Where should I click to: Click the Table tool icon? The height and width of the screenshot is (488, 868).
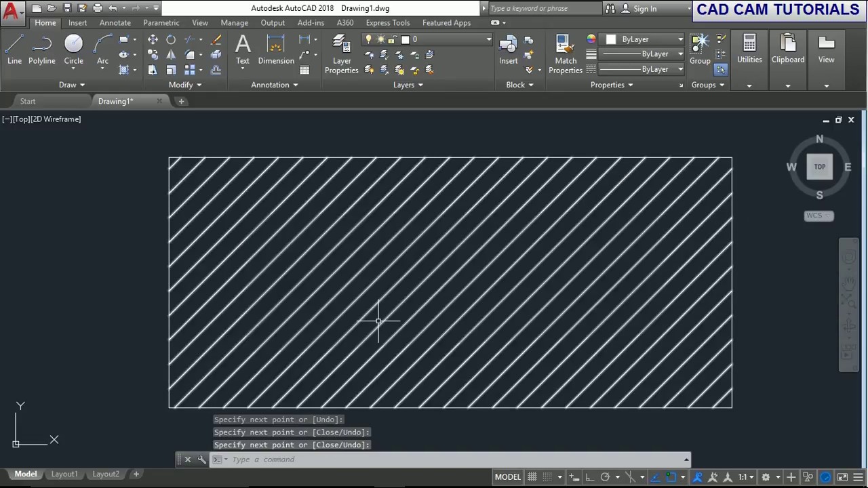[304, 70]
